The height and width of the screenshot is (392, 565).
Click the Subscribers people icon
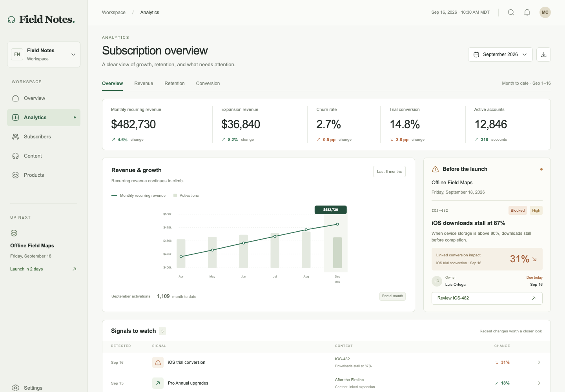click(15, 136)
